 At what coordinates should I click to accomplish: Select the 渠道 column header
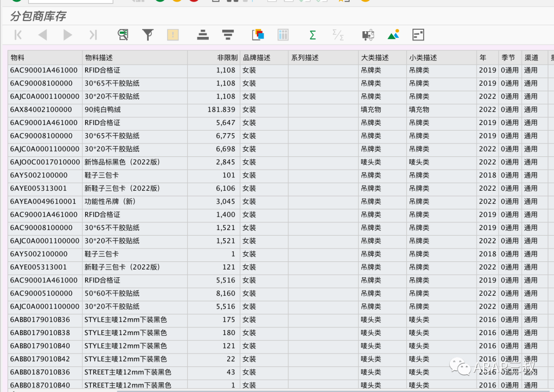tap(535, 57)
